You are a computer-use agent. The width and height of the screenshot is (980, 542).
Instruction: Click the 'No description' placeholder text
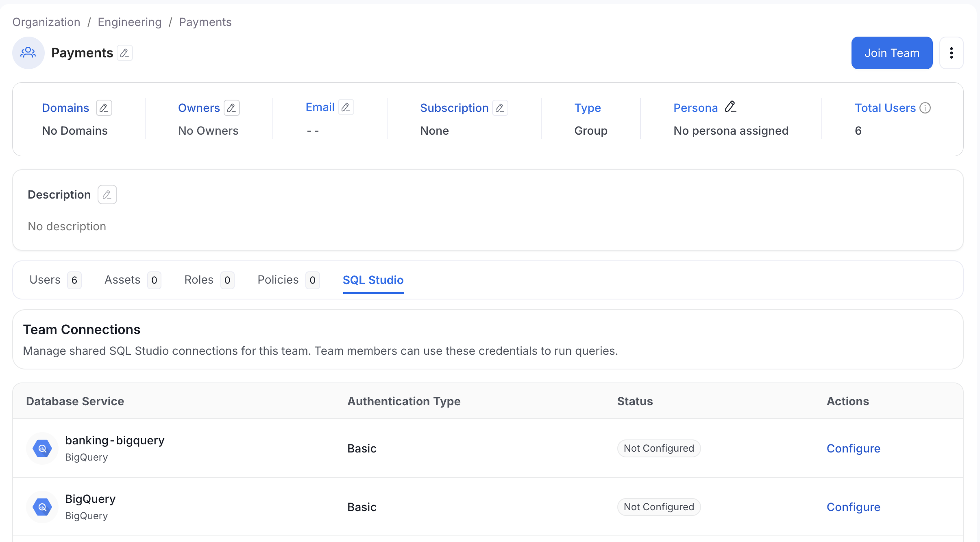tap(67, 226)
